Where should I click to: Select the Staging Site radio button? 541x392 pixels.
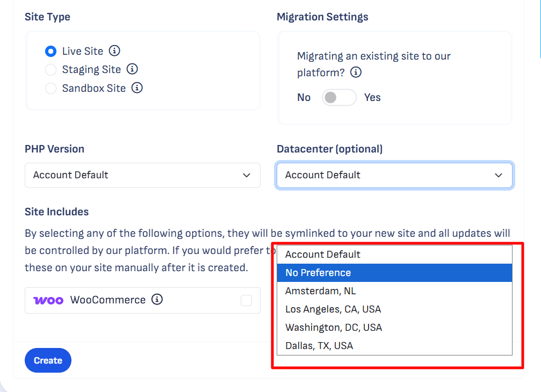51,69
